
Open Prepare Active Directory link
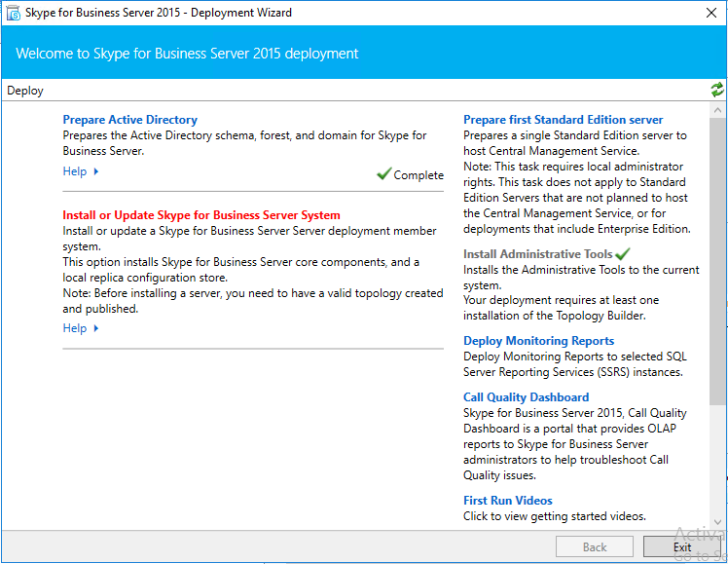click(130, 120)
